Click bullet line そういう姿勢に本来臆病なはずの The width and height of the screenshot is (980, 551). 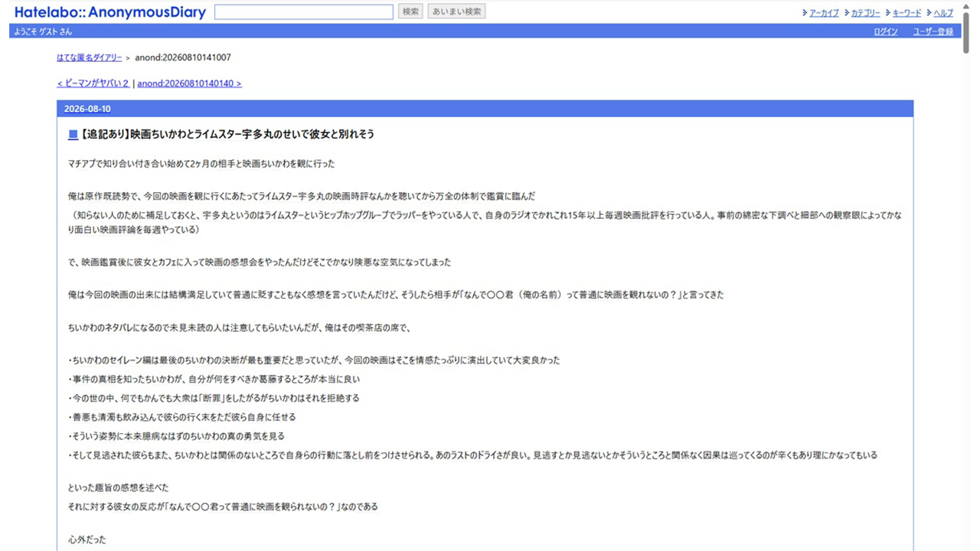(x=176, y=436)
